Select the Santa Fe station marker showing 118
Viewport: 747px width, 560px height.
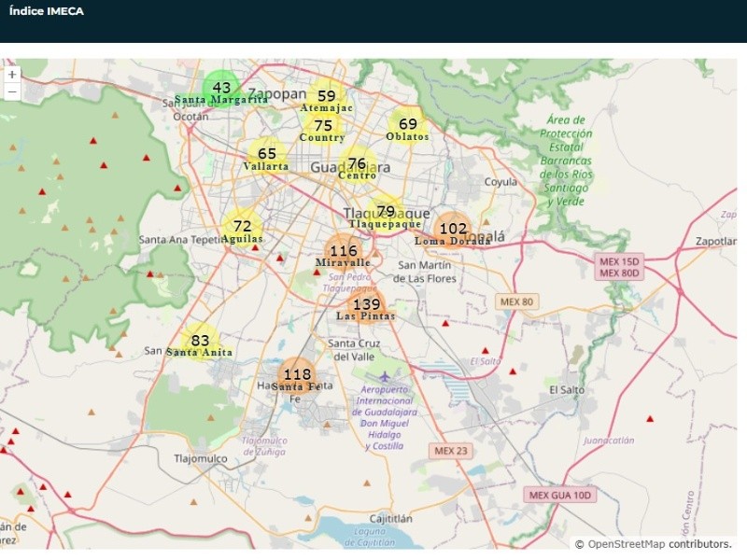(x=297, y=375)
